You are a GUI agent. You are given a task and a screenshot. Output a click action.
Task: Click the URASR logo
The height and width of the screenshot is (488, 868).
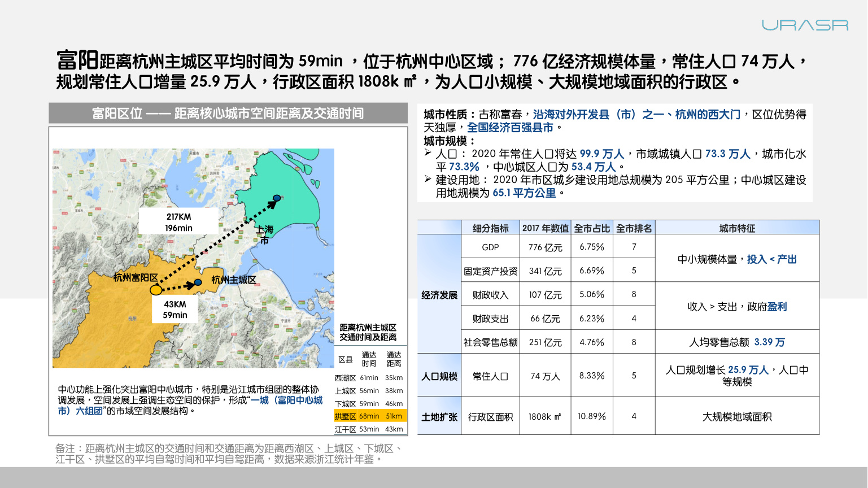coord(805,25)
